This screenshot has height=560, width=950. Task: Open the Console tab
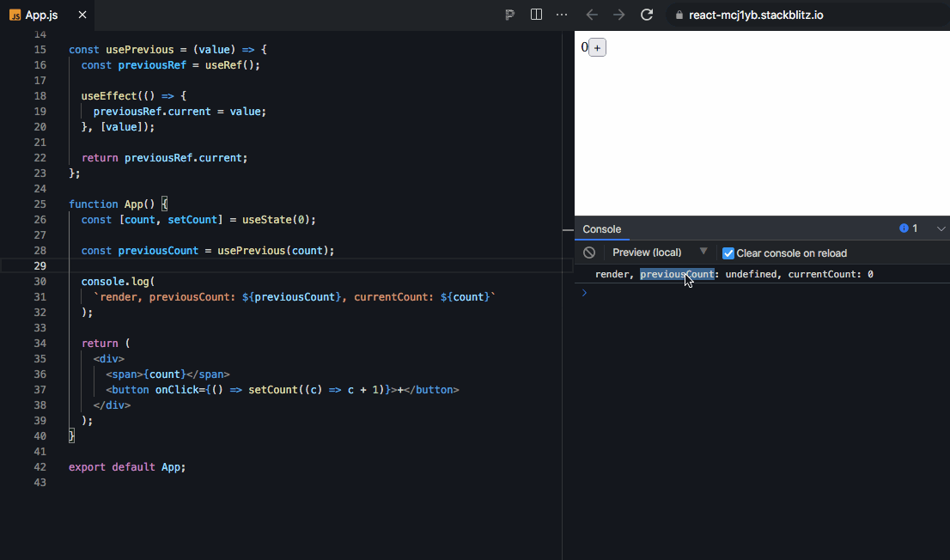click(x=601, y=229)
